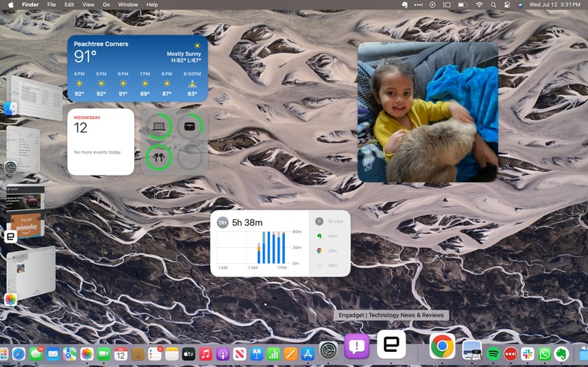
Task: Open Feedback Assistant in the Dock
Action: coord(357,347)
